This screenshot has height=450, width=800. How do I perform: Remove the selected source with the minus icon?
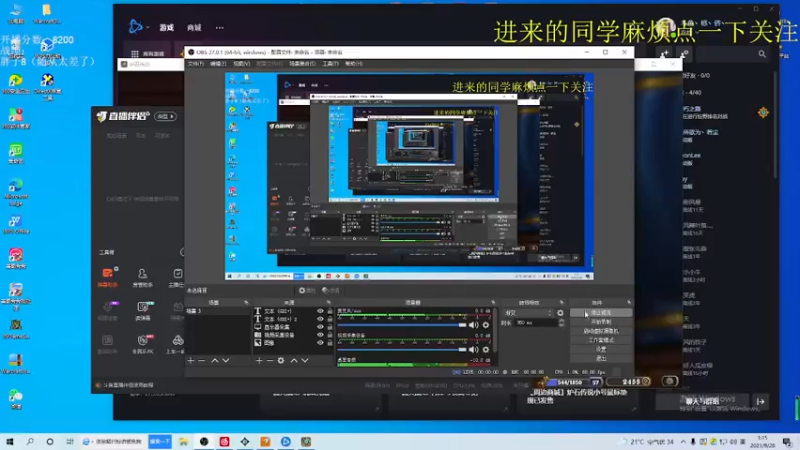[270, 361]
